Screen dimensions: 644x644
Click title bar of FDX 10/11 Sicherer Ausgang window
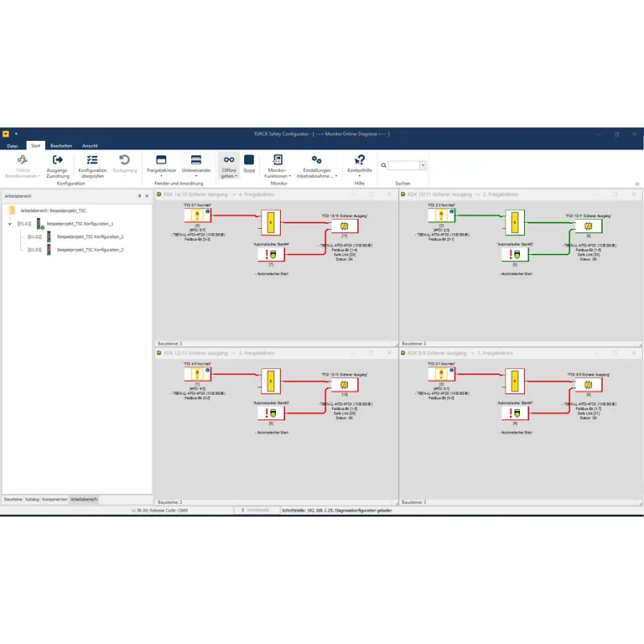[520, 195]
